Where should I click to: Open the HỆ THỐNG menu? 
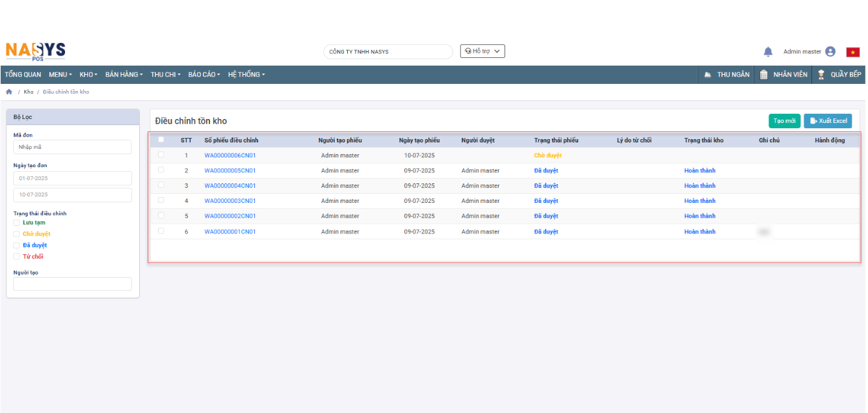[x=246, y=75]
